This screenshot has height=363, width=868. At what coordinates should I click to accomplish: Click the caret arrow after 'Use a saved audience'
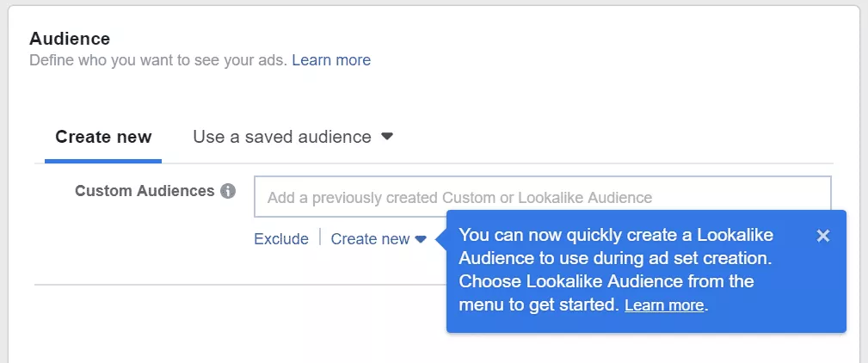387,137
